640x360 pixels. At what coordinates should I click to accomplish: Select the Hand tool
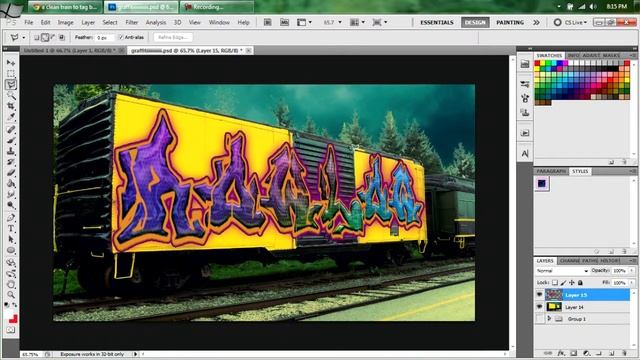(x=11, y=284)
